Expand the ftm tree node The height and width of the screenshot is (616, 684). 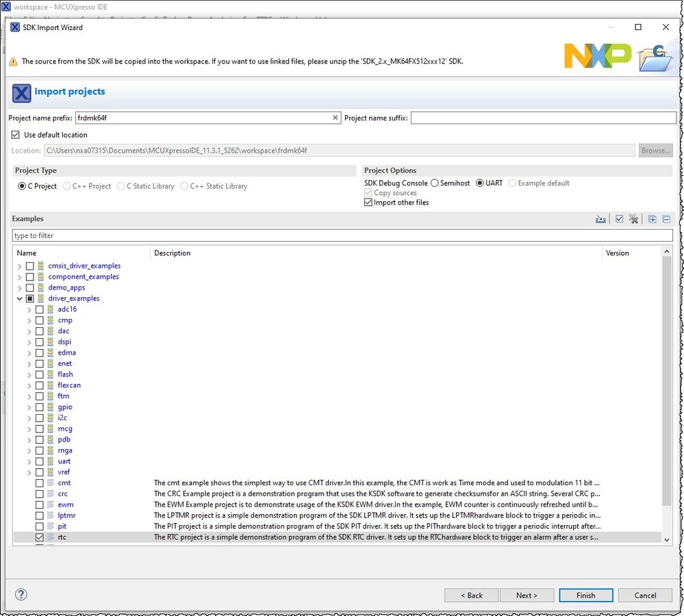pos(29,396)
